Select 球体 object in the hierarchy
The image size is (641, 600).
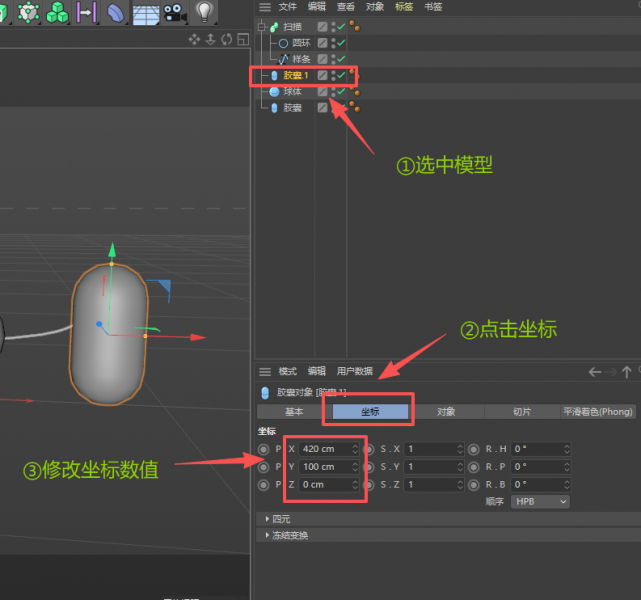[x=292, y=91]
